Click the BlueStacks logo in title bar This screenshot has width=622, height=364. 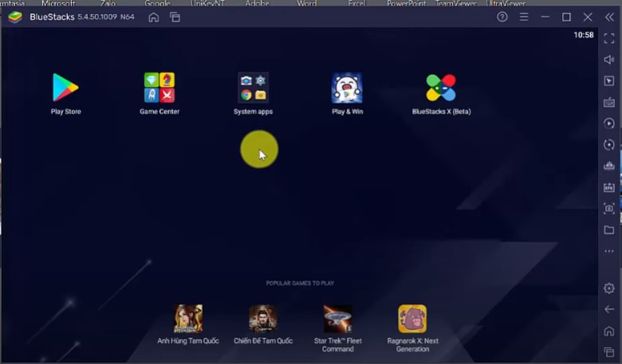click(x=15, y=17)
